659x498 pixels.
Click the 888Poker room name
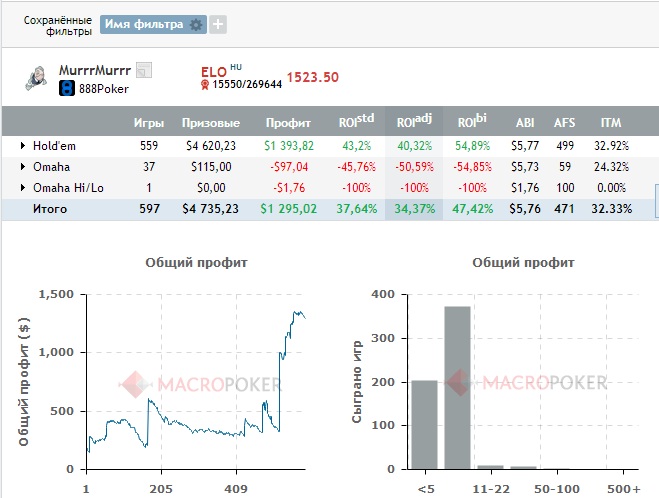[104, 89]
